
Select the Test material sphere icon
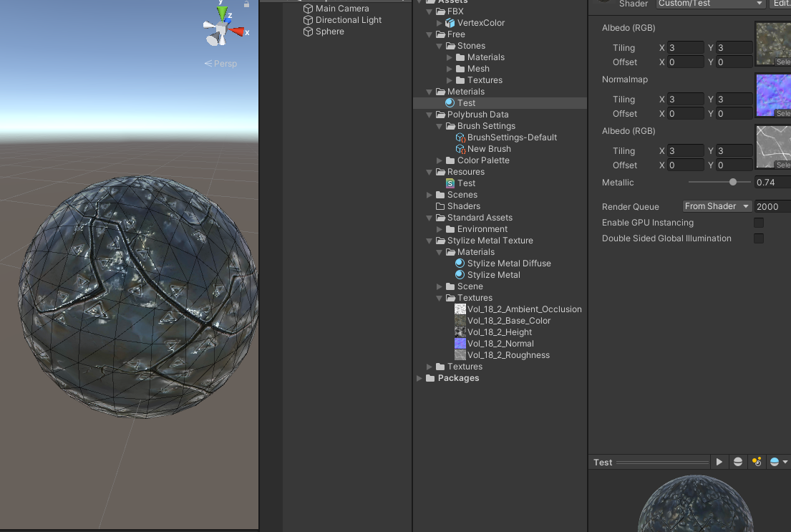pos(450,103)
